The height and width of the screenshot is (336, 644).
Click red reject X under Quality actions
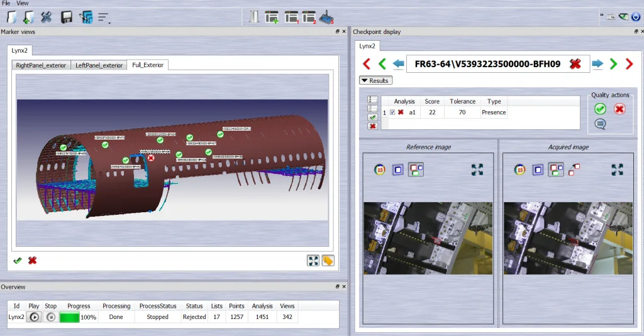tap(619, 109)
